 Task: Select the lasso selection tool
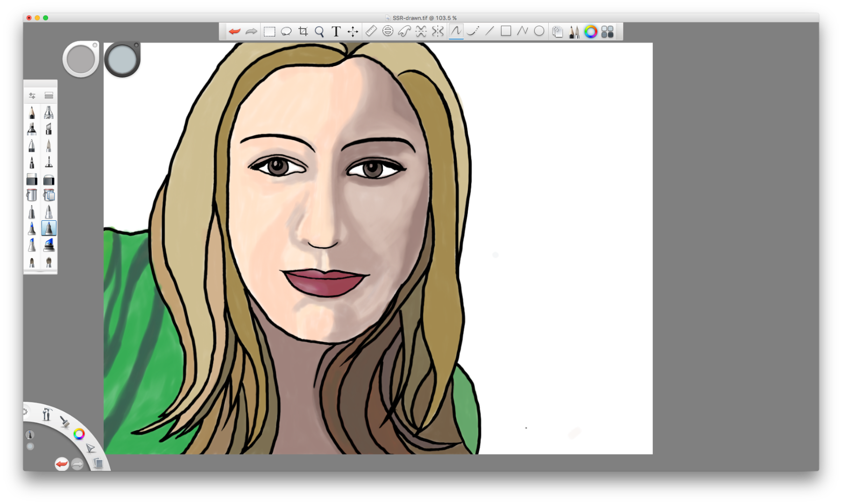[x=286, y=31]
